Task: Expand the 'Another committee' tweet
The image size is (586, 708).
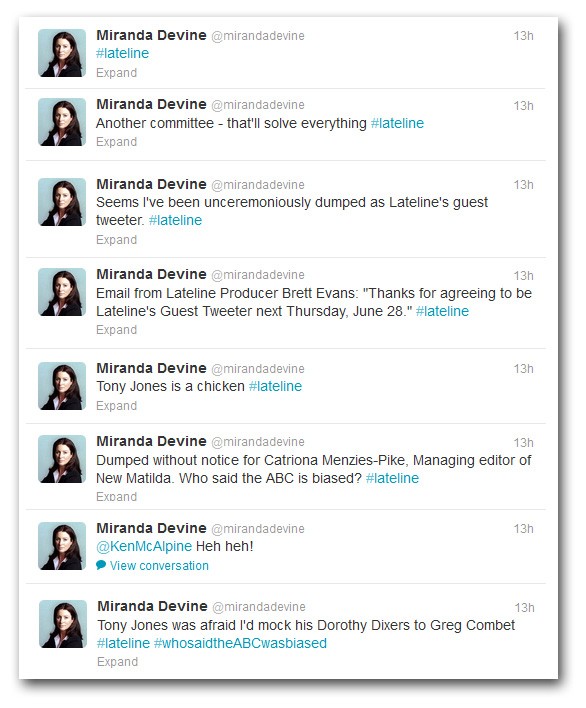Action: tap(116, 142)
